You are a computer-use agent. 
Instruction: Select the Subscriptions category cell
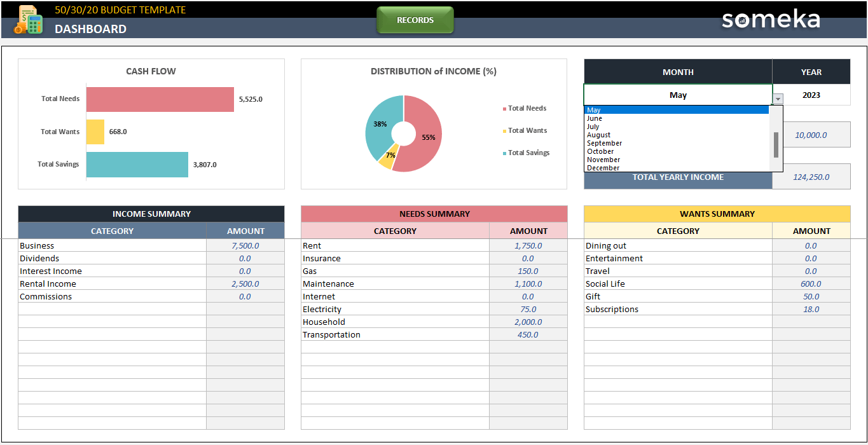point(679,309)
